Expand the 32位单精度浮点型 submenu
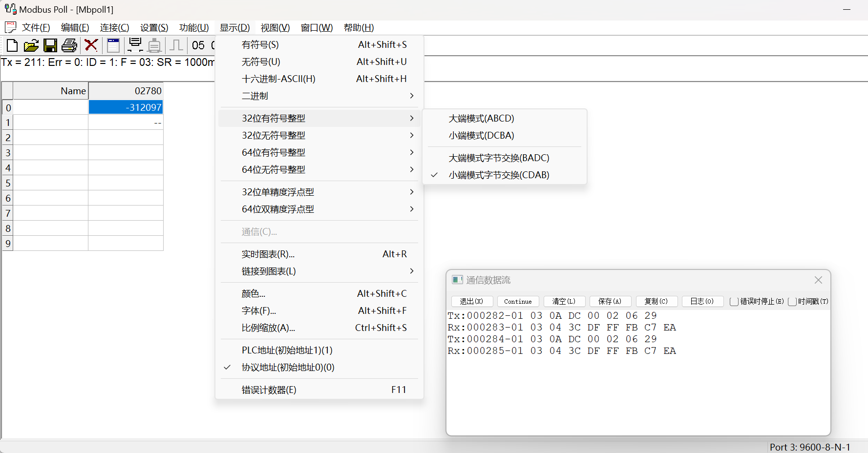 [x=319, y=192]
